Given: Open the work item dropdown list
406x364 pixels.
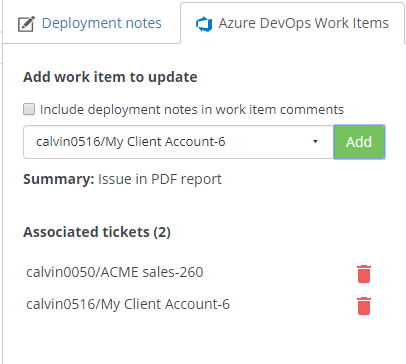Looking at the screenshot, I should 178,142.
